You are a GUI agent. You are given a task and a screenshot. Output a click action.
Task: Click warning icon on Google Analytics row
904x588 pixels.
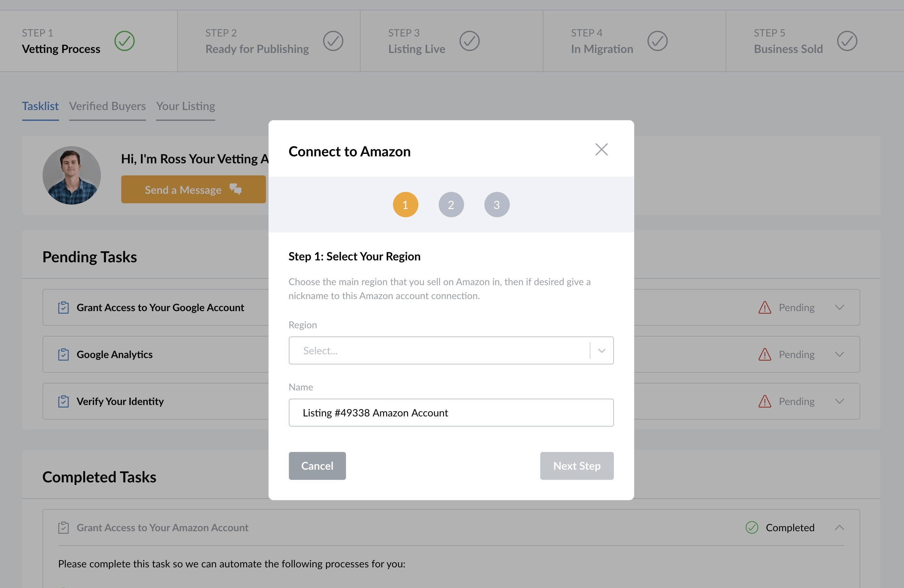[x=765, y=354]
